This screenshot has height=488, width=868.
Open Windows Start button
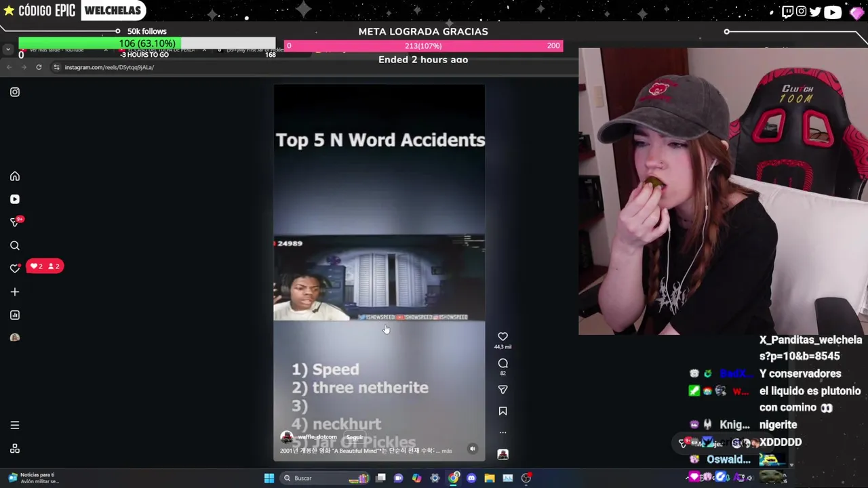point(269,478)
